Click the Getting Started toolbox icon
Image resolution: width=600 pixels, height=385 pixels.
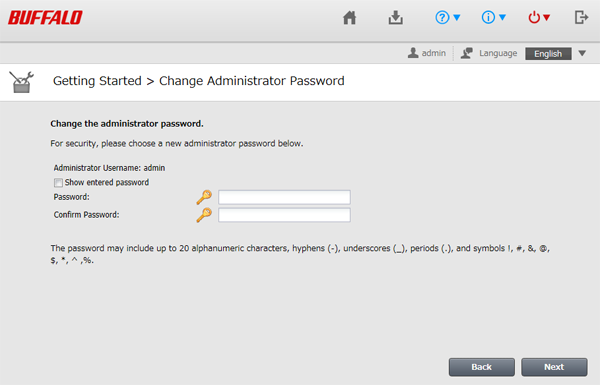tap(21, 82)
